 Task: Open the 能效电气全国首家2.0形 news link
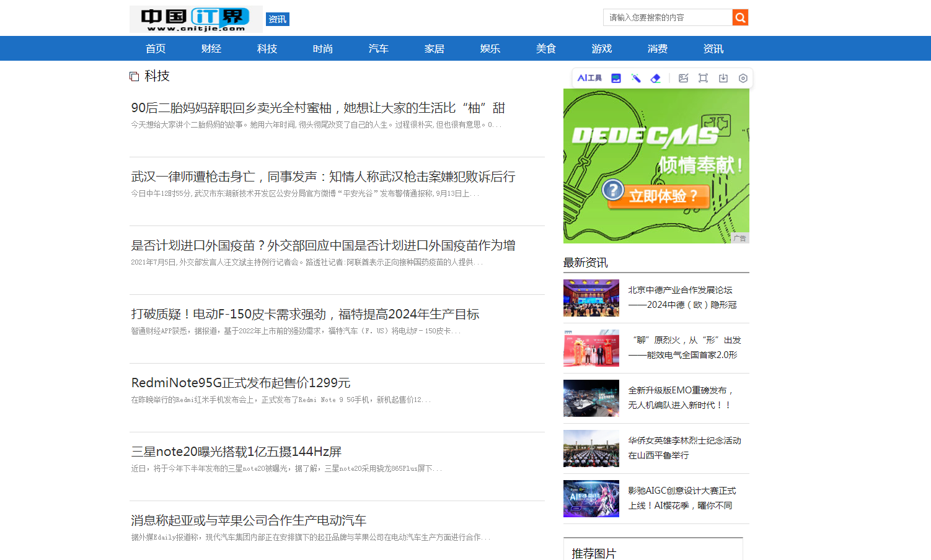click(684, 348)
